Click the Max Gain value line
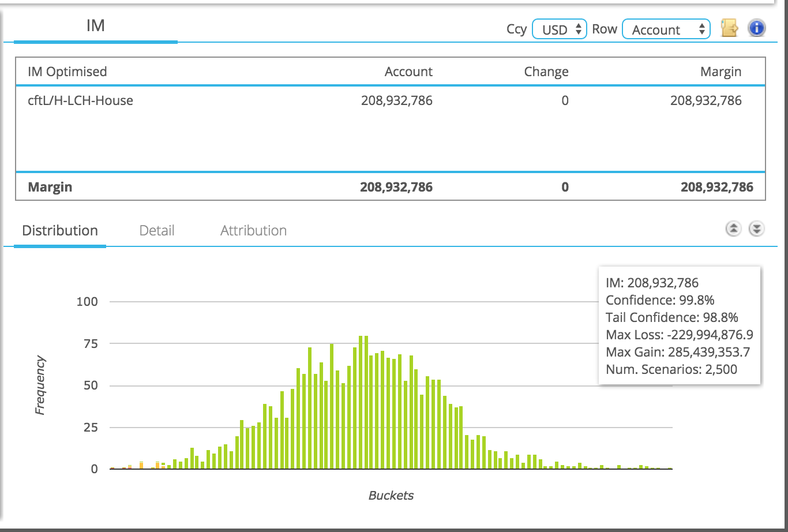 click(x=678, y=352)
